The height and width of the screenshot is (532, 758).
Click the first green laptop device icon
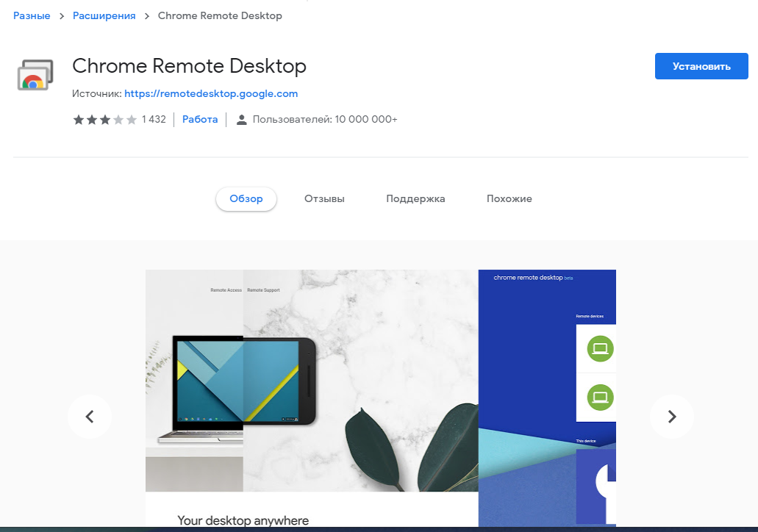tap(600, 348)
